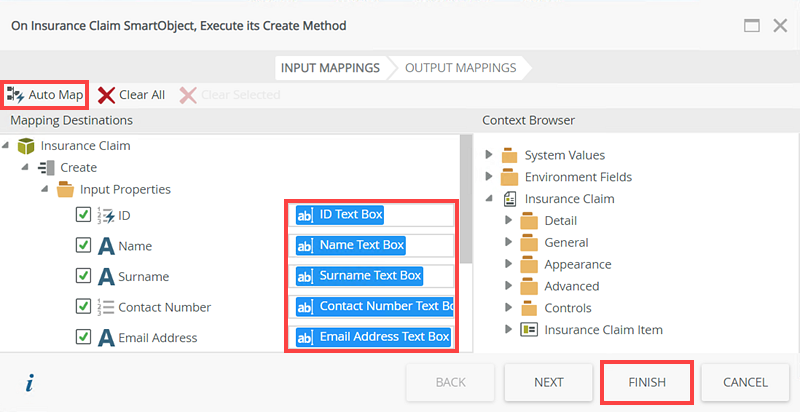Toggle the Surname property checkbox
This screenshot has width=800, height=412.
click(84, 276)
